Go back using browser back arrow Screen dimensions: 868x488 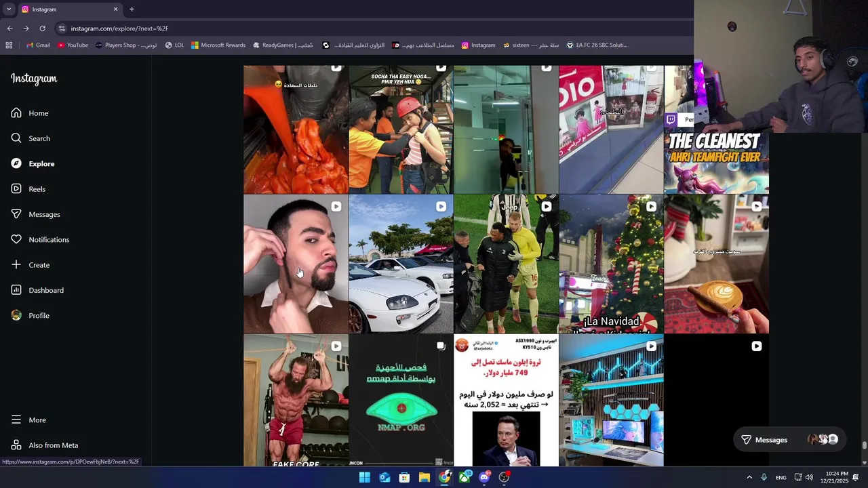(x=9, y=28)
